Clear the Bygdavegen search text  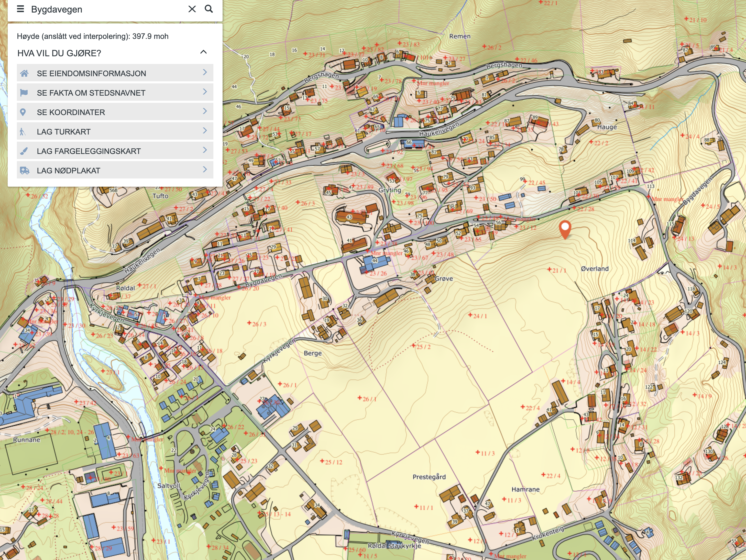click(x=192, y=9)
